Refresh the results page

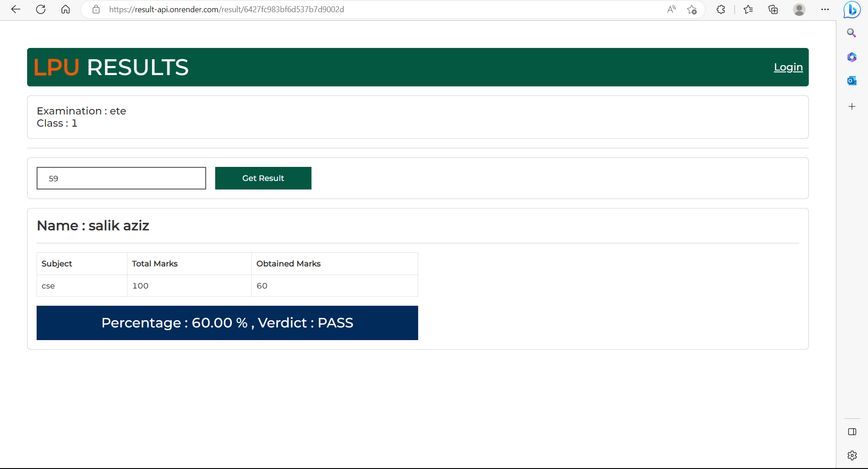(x=41, y=9)
